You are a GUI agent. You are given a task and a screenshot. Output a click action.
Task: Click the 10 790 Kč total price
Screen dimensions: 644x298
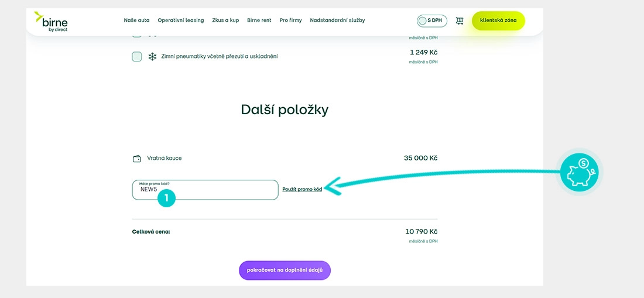pos(422,231)
